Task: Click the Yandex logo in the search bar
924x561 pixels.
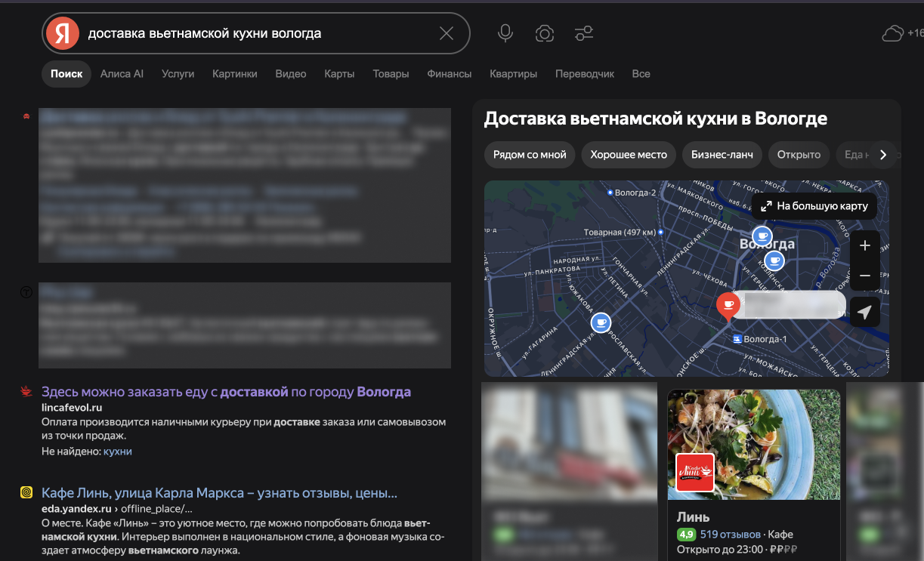Action: coord(63,33)
